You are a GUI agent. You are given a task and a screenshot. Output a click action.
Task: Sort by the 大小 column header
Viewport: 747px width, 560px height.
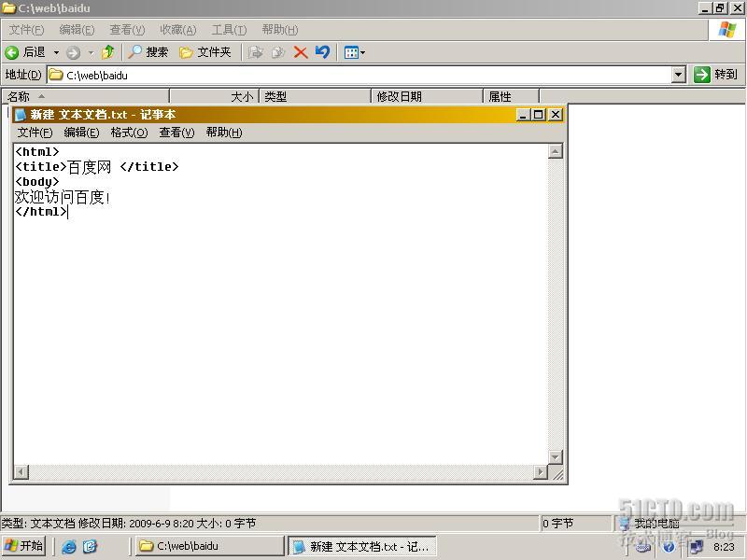pyautogui.click(x=215, y=96)
